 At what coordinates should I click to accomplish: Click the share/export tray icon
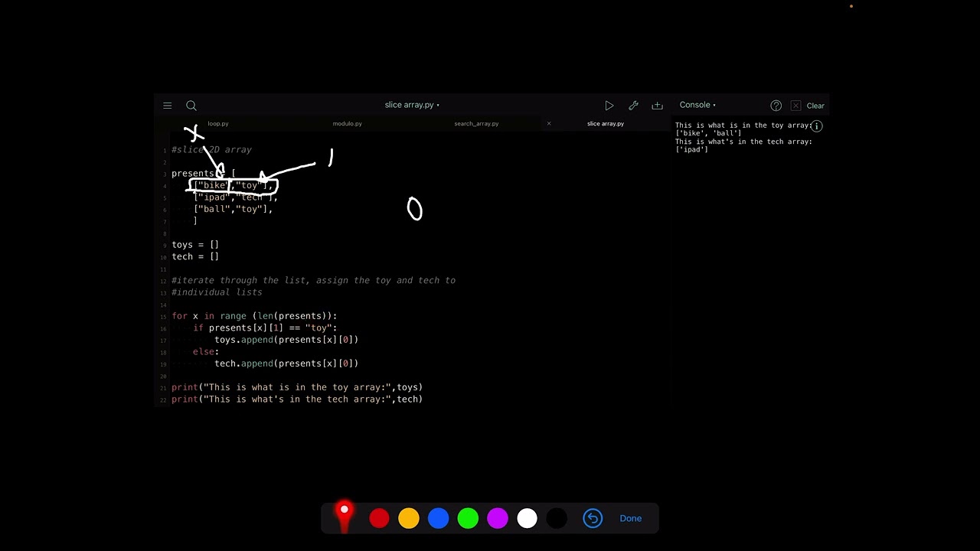tap(657, 106)
